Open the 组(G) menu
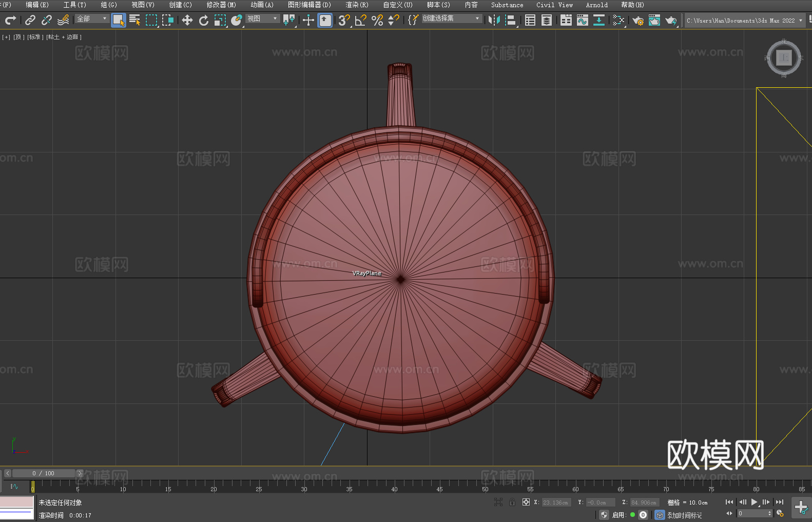Screen dimensions: 812x522 point(109,5)
